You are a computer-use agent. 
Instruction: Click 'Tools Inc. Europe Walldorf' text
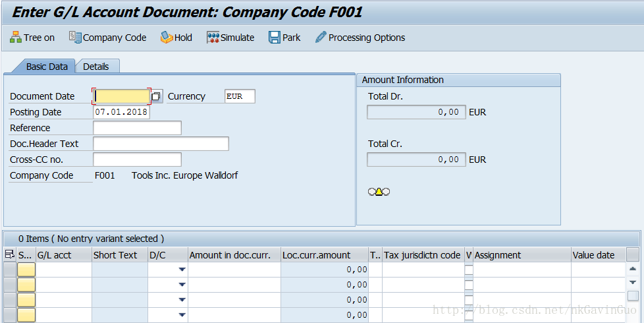(185, 175)
